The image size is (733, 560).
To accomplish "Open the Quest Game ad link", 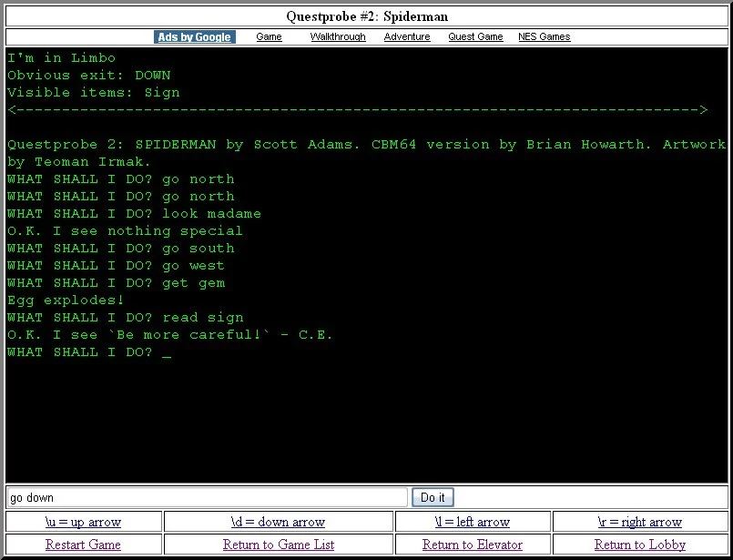I will pyautogui.click(x=475, y=37).
